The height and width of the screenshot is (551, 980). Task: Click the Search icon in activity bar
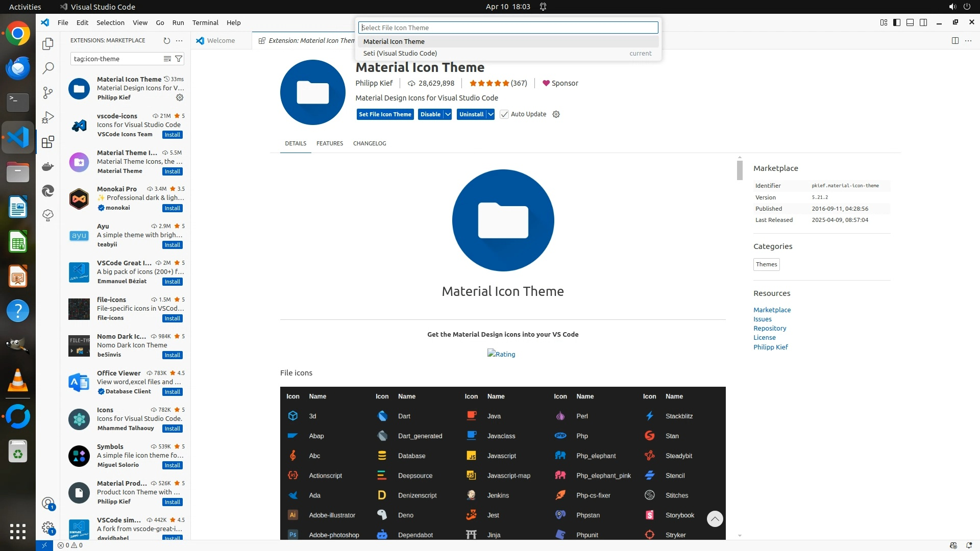click(48, 68)
